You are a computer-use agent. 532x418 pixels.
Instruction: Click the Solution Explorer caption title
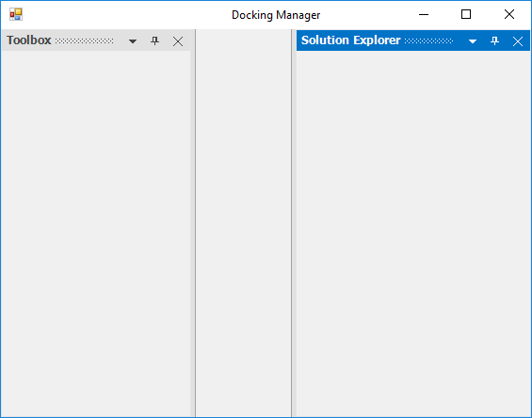point(351,40)
